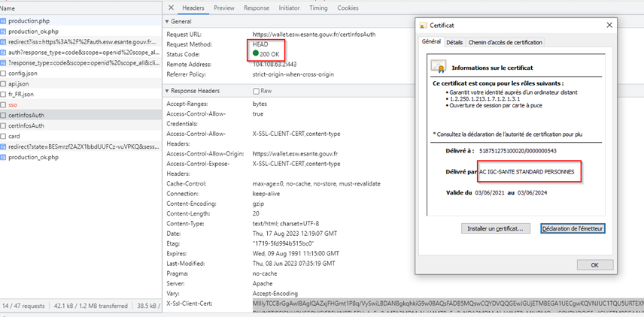The image size is (644, 317).
Task: Collapse the Response Headers section
Action: click(x=167, y=91)
